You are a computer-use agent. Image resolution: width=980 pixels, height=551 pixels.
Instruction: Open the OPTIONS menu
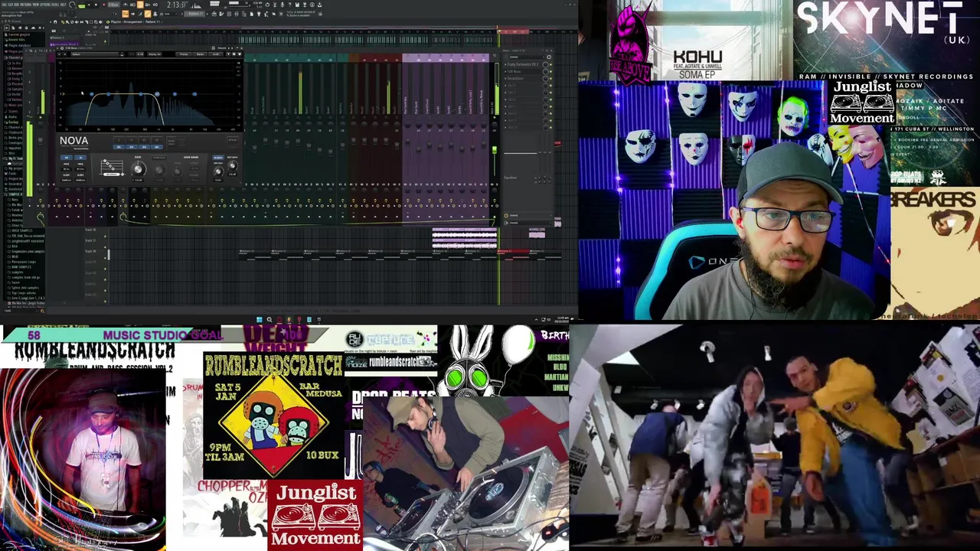click(x=45, y=5)
